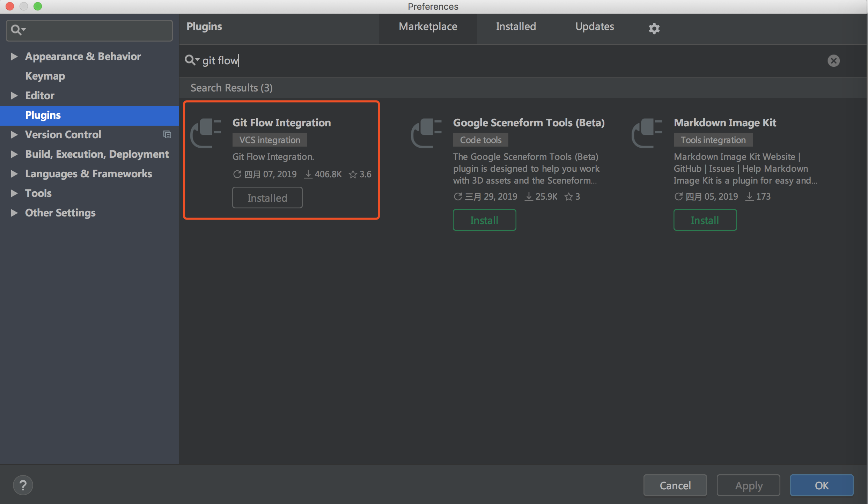This screenshot has width=868, height=504.
Task: Confirm preferences with OK
Action: 822,485
